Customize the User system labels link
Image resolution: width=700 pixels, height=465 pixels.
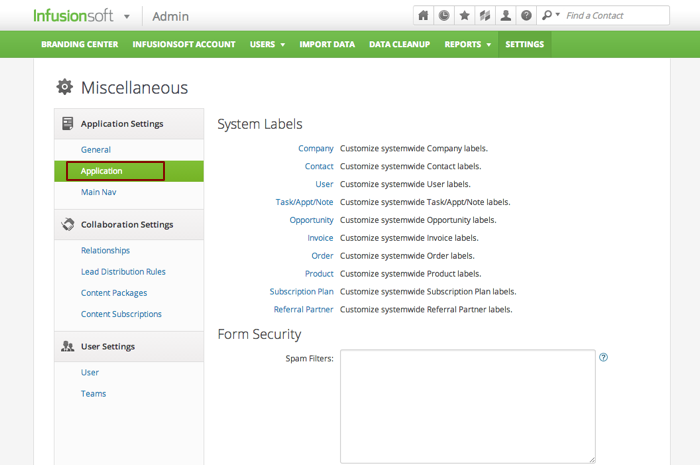[x=324, y=184]
